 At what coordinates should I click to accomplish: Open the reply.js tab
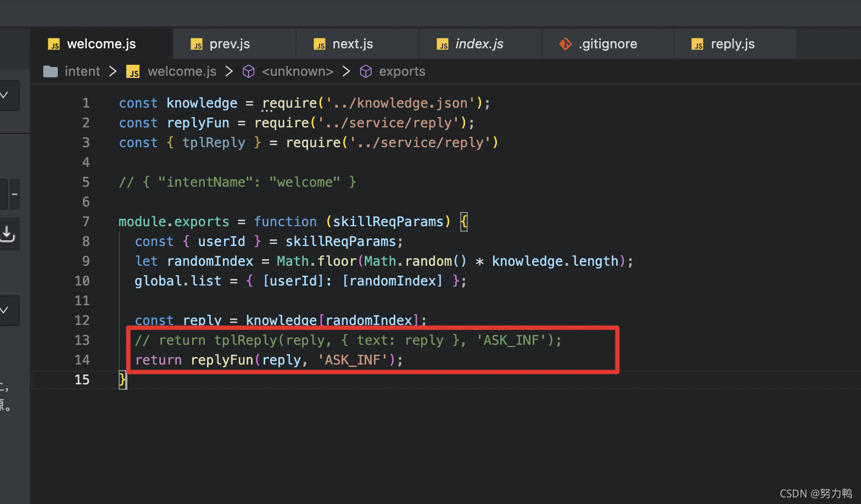[x=735, y=44]
